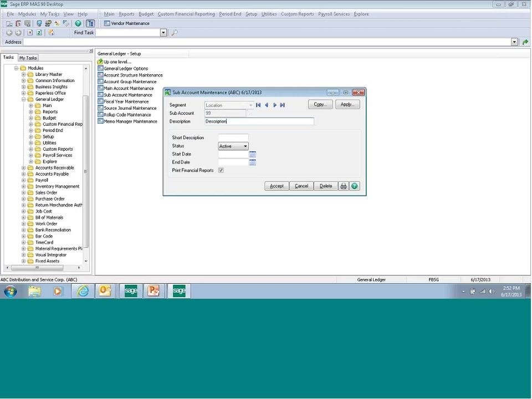Screen dimensions: 532x399
Task: Open Windows Start button
Action: click(x=10, y=291)
